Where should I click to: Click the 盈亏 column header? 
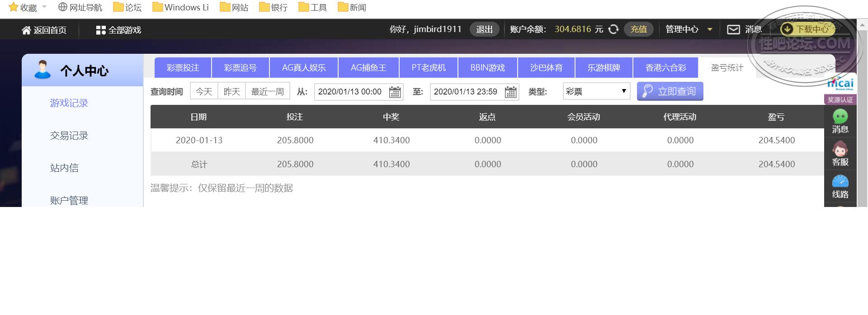(x=776, y=117)
